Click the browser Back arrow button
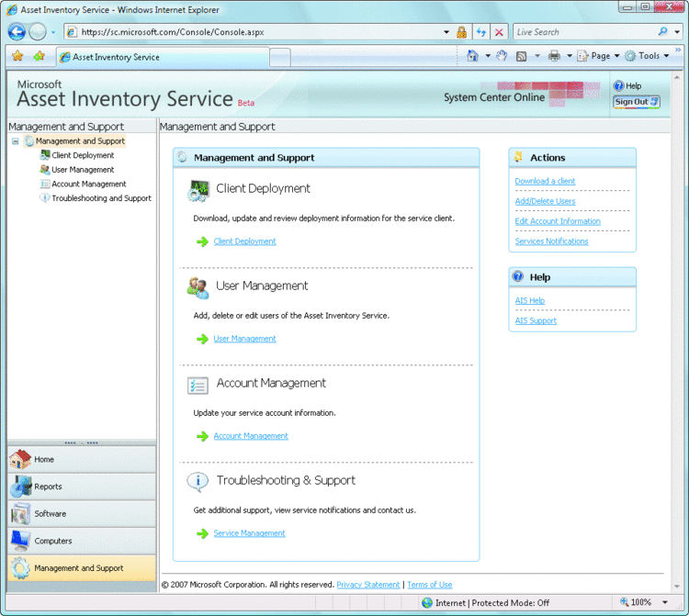This screenshot has width=689, height=616. pos(17,31)
